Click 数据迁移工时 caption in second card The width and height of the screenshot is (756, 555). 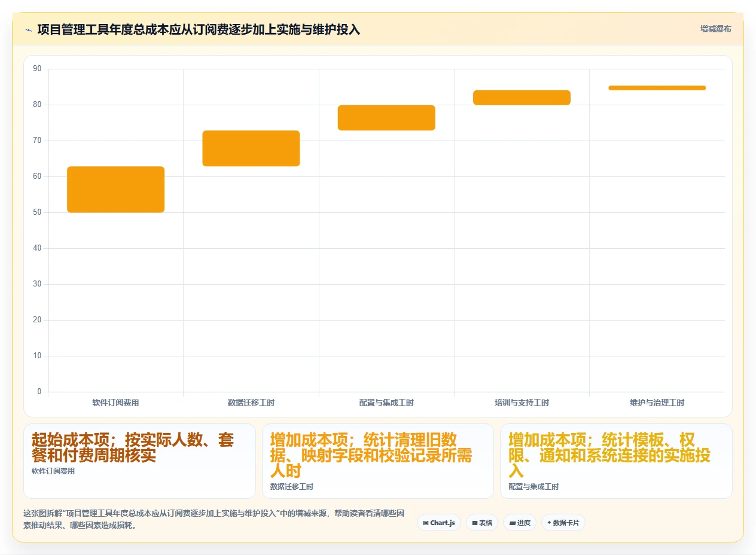292,487
